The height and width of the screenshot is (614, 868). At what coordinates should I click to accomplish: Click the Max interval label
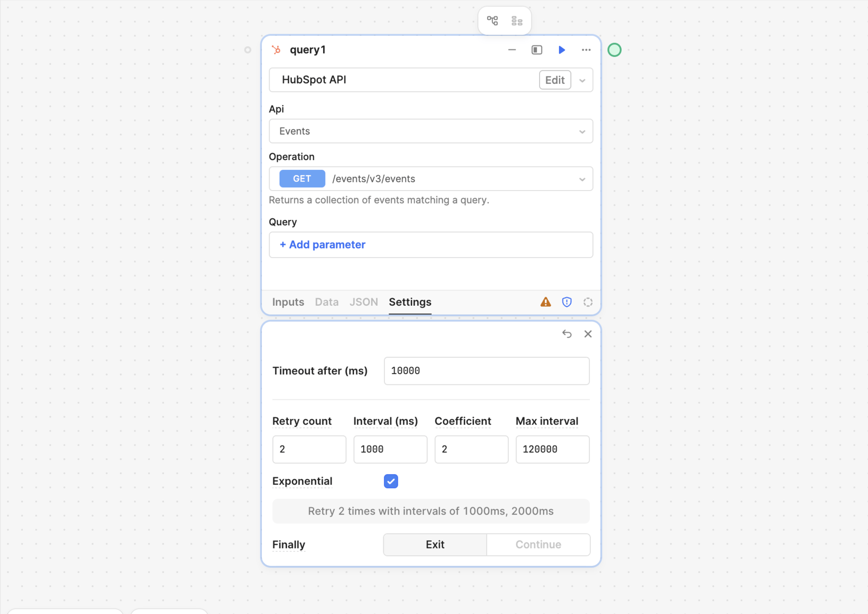[547, 421]
